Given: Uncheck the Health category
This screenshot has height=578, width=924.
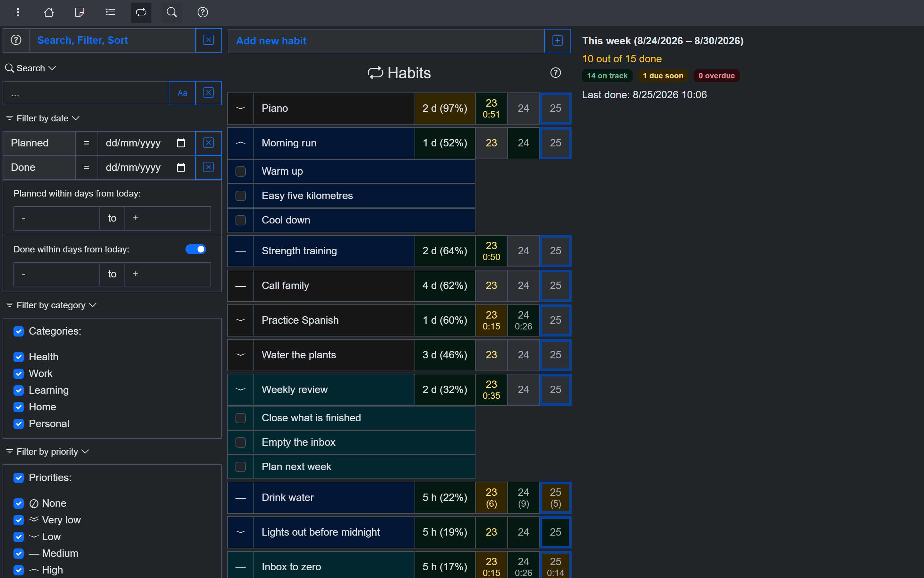Looking at the screenshot, I should pyautogui.click(x=19, y=357).
